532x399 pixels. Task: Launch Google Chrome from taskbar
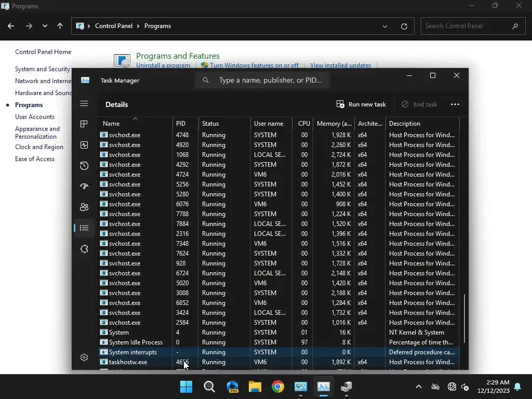tap(278, 387)
